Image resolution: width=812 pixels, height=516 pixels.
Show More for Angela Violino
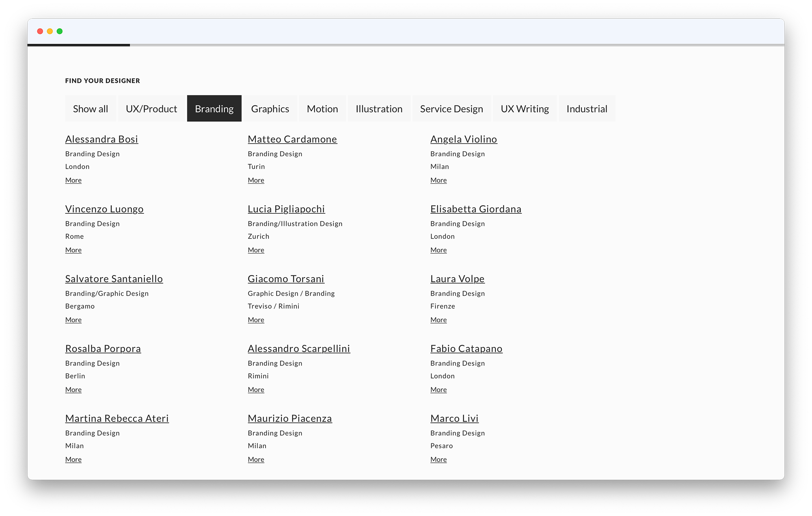click(x=438, y=180)
